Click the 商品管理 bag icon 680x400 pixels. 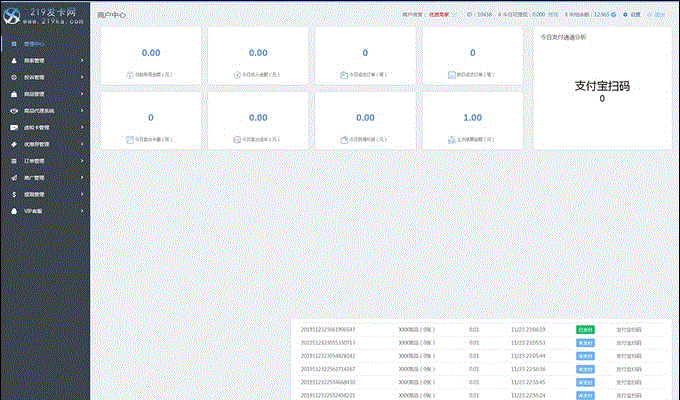(12, 94)
